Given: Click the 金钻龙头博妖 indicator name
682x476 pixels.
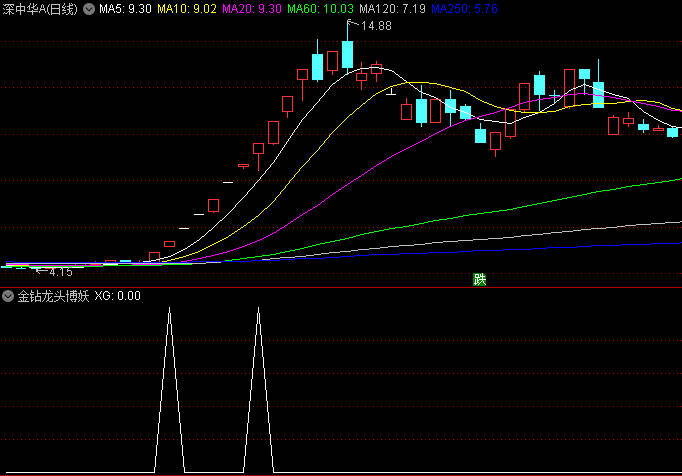Looking at the screenshot, I should (54, 296).
